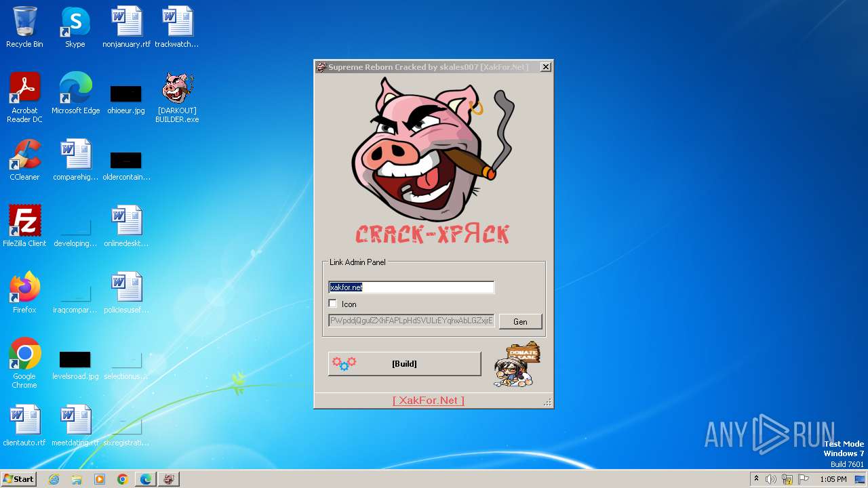Open File Explorer from taskbar

click(77, 479)
